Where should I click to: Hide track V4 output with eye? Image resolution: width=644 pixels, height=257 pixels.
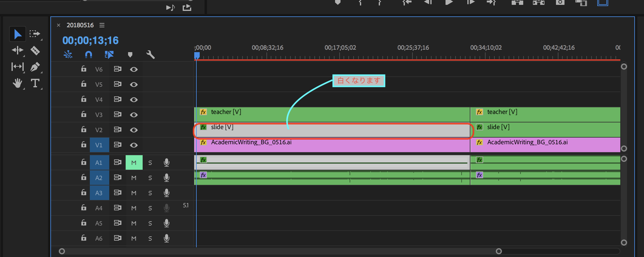click(x=134, y=100)
